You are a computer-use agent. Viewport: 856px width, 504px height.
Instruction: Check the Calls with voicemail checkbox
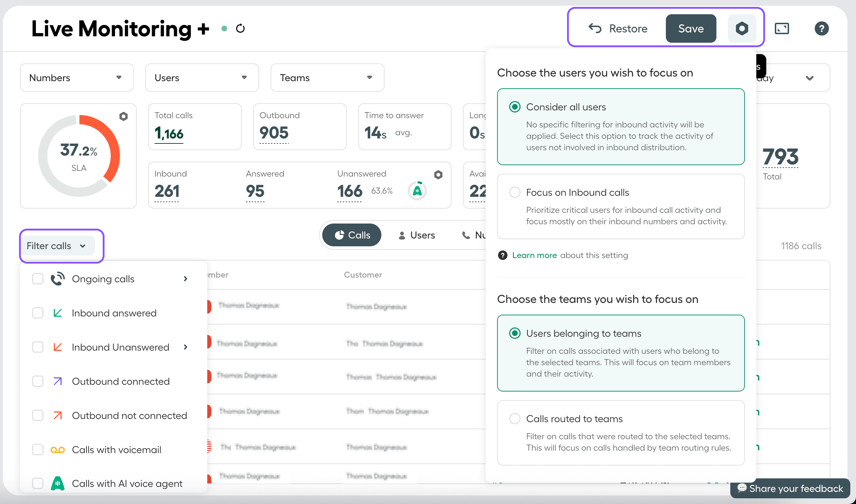tap(37, 450)
